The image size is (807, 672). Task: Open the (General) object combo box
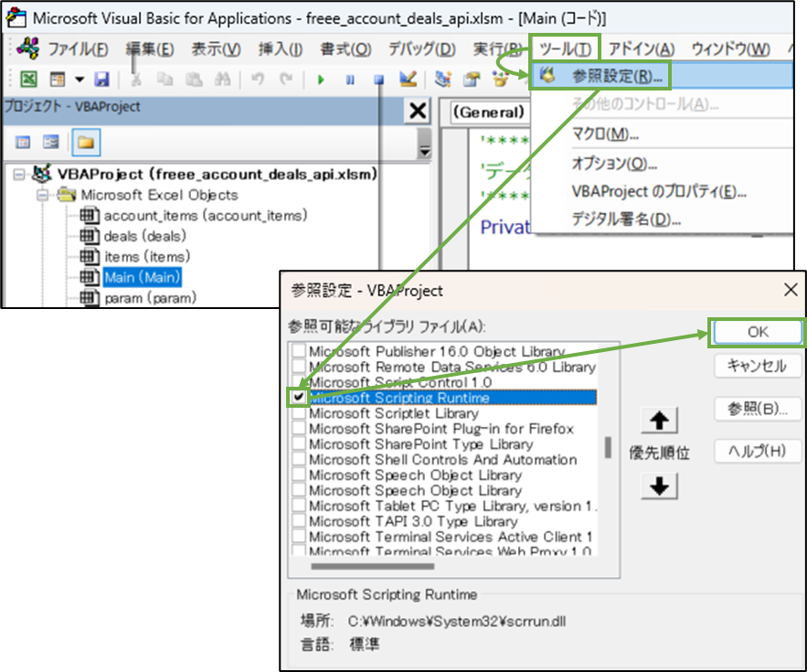tap(489, 112)
